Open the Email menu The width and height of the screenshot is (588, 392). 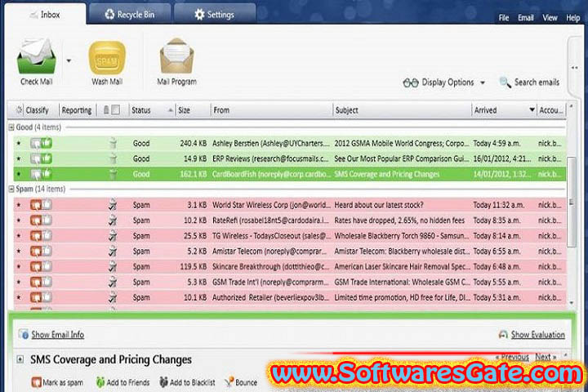[x=525, y=18]
